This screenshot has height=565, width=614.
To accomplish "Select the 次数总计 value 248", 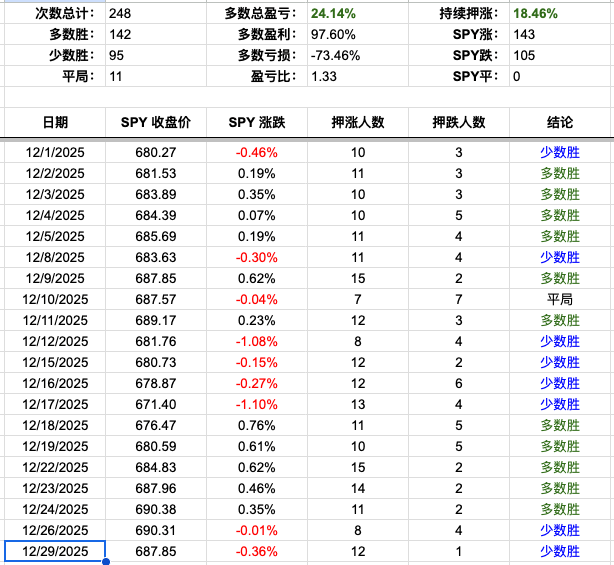I will tap(156, 13).
